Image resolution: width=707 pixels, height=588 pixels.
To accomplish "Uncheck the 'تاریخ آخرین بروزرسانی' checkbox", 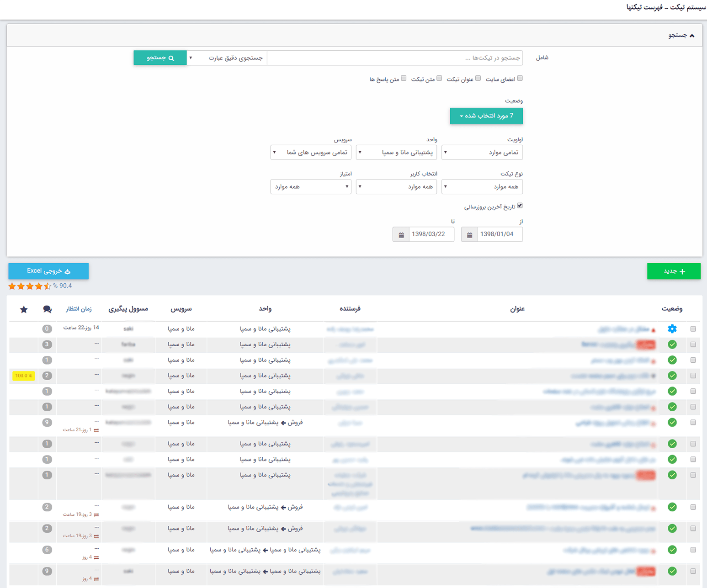I will (x=520, y=206).
